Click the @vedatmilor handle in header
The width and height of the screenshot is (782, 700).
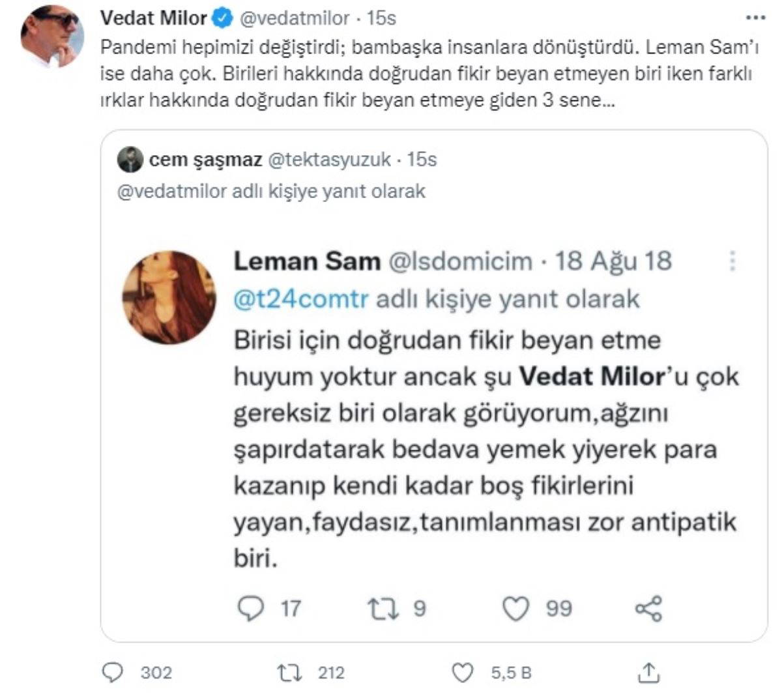pyautogui.click(x=295, y=18)
